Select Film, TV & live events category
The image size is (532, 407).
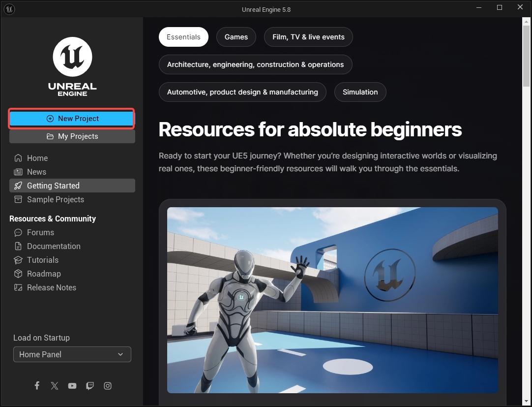click(308, 37)
